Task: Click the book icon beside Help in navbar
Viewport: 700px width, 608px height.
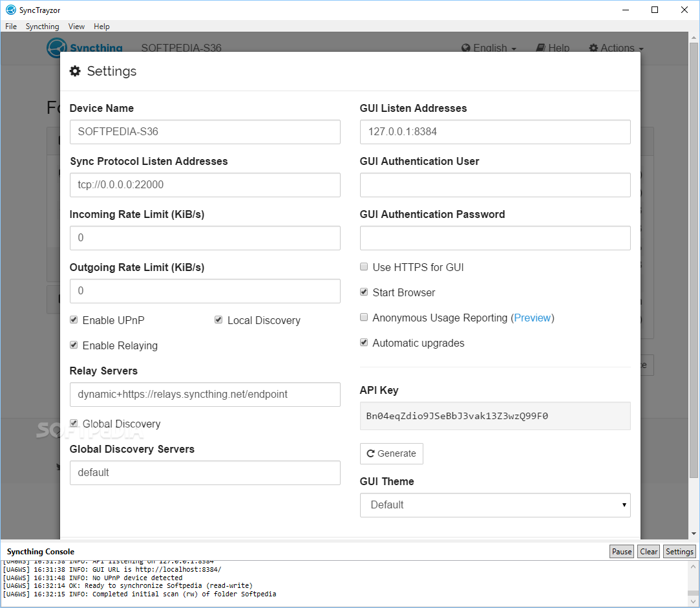Action: coord(540,48)
